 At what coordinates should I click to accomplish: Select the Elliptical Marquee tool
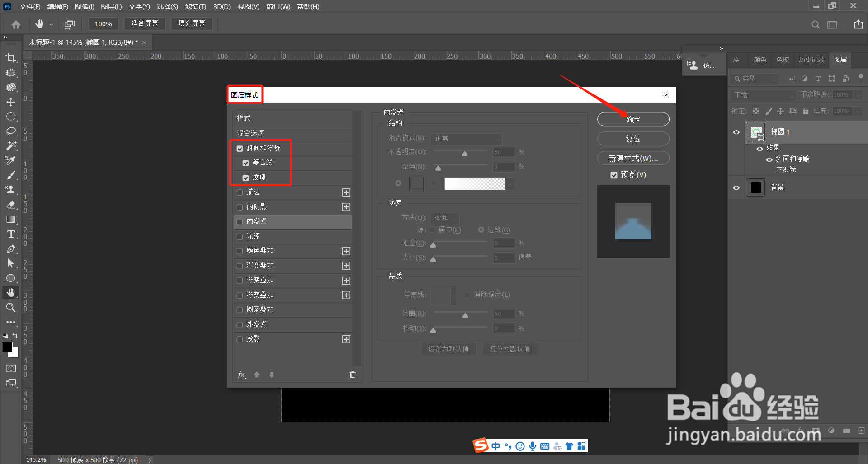[11, 117]
